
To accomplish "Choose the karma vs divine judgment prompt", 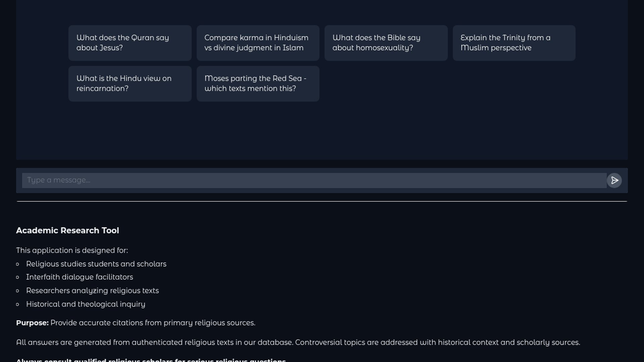I will point(258,43).
